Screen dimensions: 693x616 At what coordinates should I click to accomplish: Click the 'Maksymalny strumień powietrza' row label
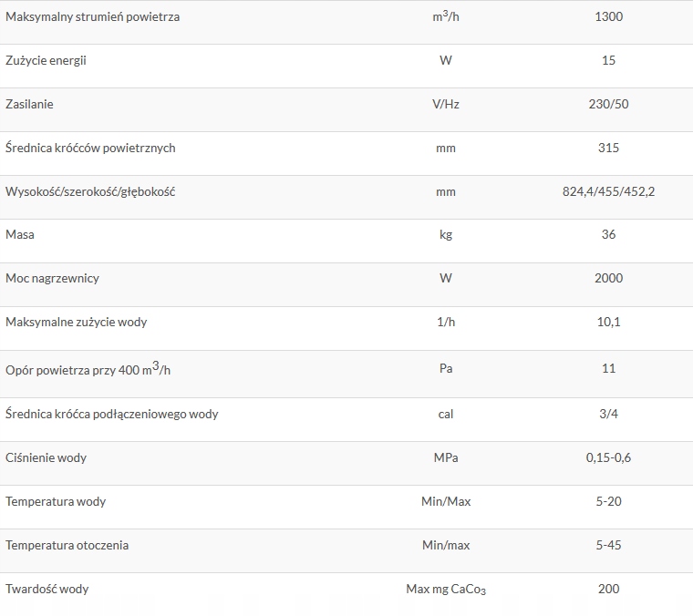click(92, 16)
